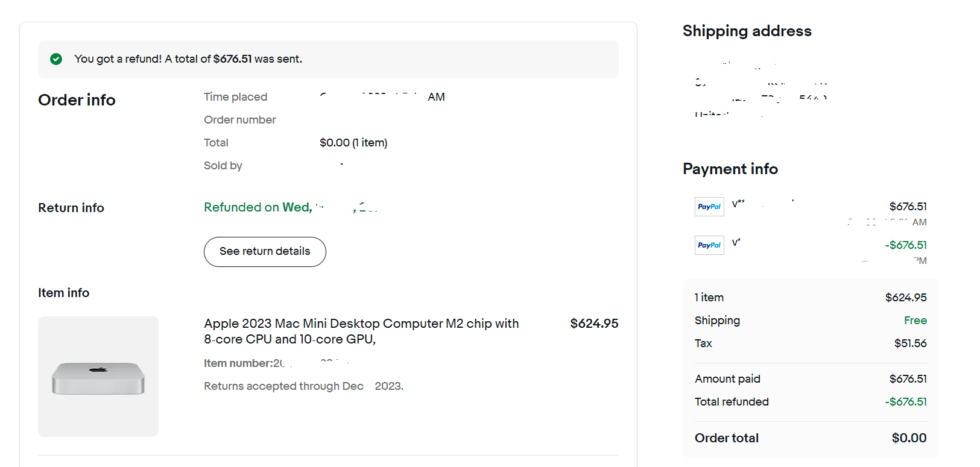Click the 'Order info' heading
The height and width of the screenshot is (467, 980).
[x=77, y=100]
